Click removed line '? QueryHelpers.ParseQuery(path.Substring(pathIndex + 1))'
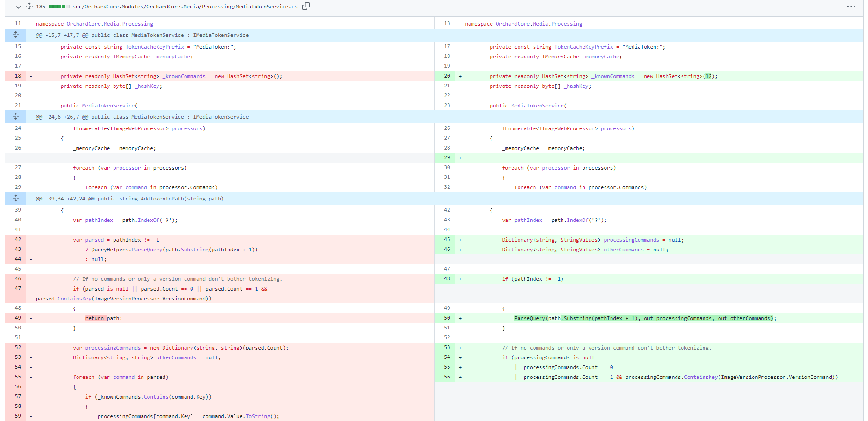Image resolution: width=868 pixels, height=421 pixels. (x=171, y=250)
